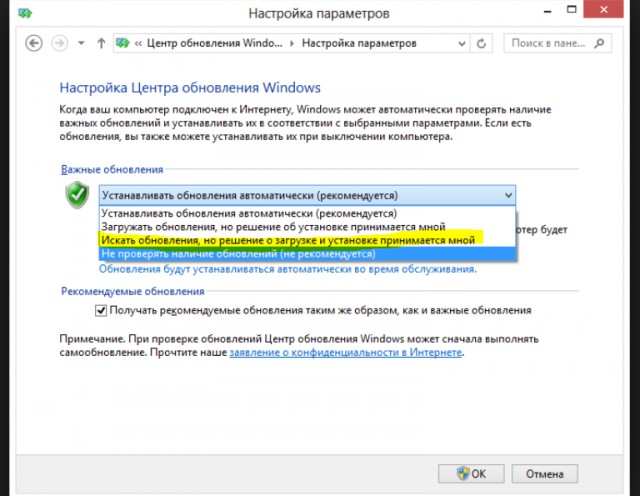Screen dimensions: 640x496
Task: Click 'Центр обновления Windo...' breadcrumb
Action: tap(214, 43)
